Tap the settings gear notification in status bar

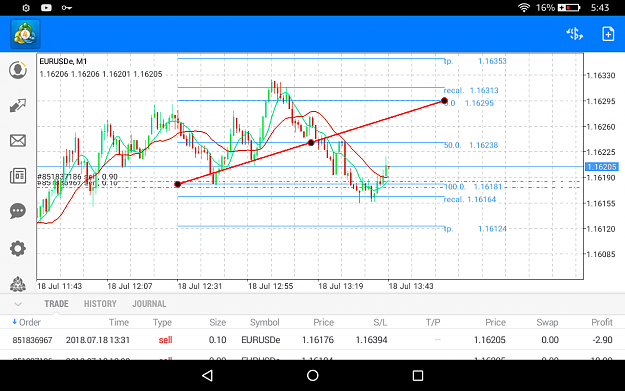[26, 8]
